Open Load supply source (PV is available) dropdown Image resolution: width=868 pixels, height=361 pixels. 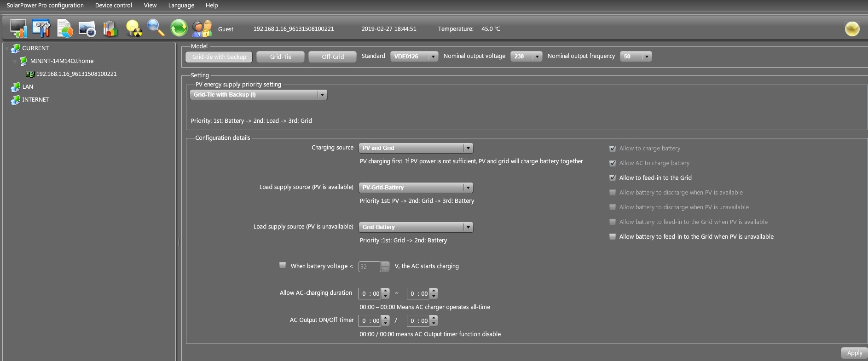pos(416,188)
